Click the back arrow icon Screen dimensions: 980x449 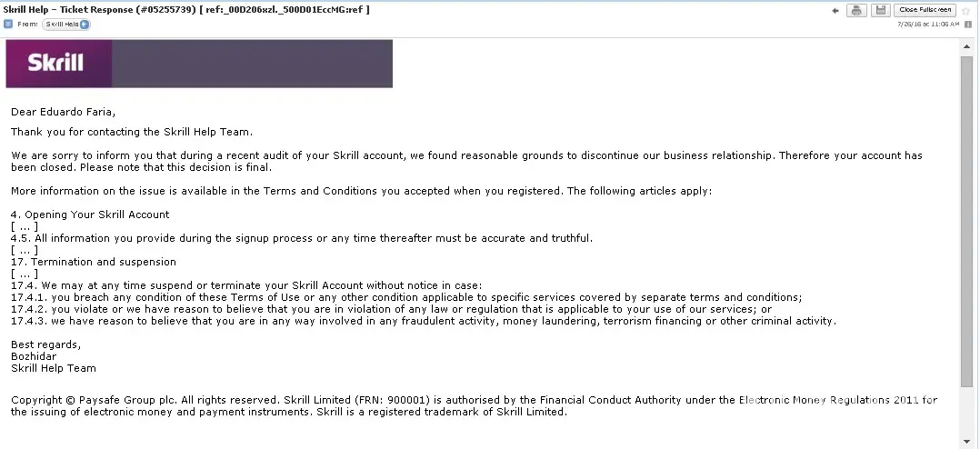(x=835, y=10)
